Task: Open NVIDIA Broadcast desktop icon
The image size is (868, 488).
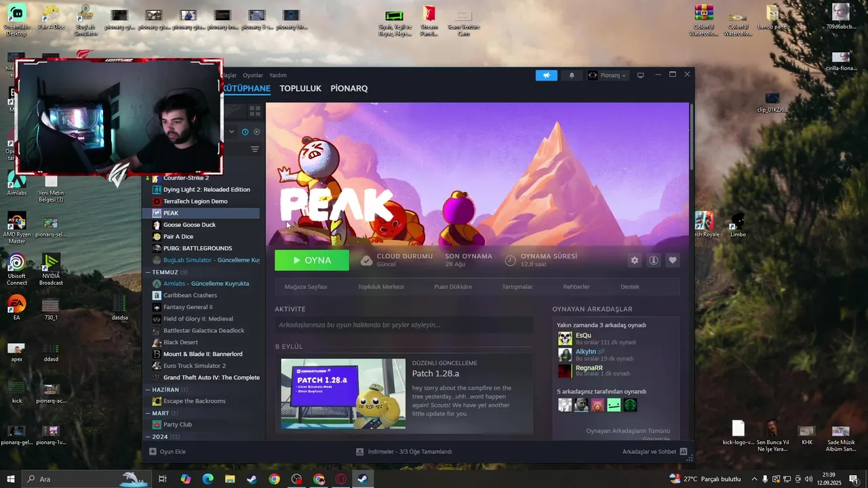Action: coord(51,269)
